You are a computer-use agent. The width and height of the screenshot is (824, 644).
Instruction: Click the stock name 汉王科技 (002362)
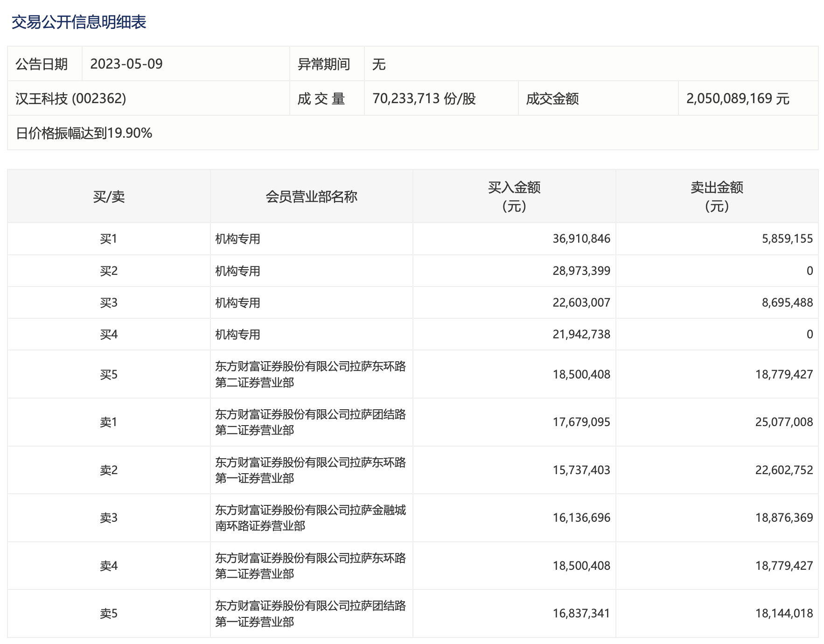click(71, 98)
